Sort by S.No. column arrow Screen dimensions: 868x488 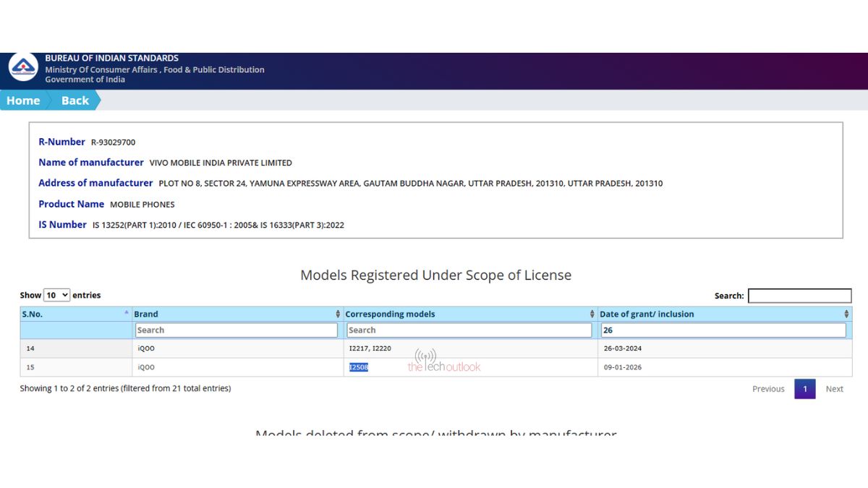(127, 313)
